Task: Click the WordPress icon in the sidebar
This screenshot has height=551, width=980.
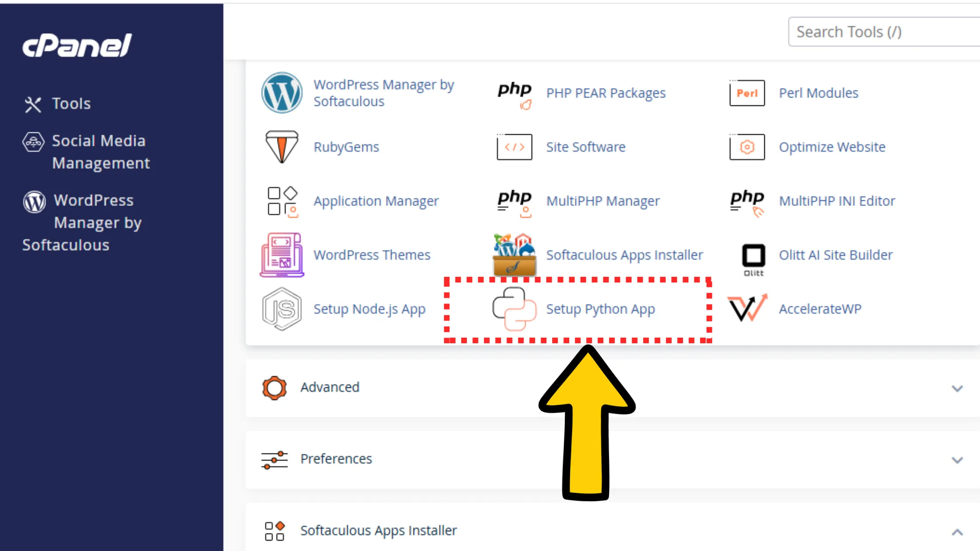Action: click(x=34, y=202)
